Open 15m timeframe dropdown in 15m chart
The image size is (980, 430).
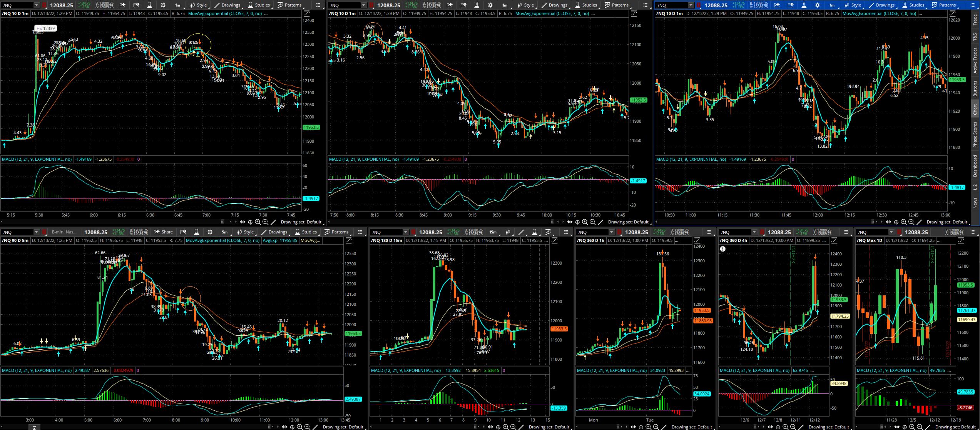493,232
